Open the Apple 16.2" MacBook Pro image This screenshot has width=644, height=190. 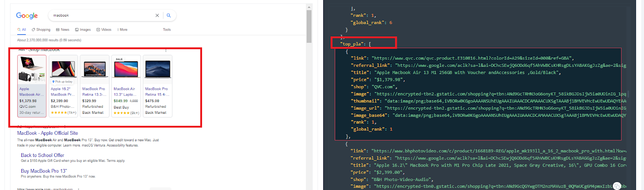(64, 69)
